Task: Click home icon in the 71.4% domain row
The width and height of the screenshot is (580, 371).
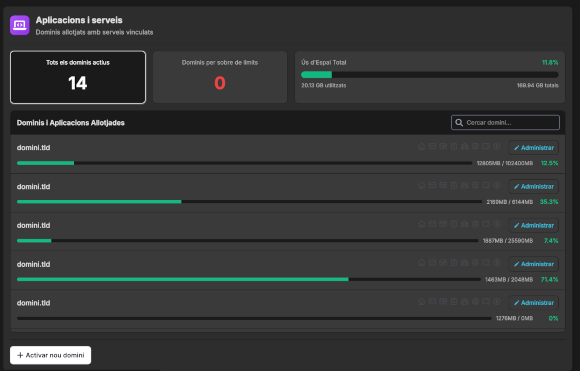Action: pyautogui.click(x=422, y=263)
